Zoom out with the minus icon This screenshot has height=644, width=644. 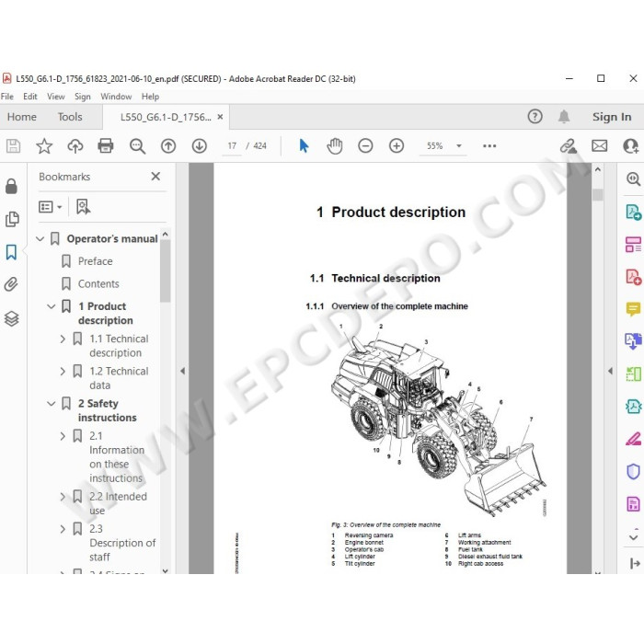[x=365, y=145]
